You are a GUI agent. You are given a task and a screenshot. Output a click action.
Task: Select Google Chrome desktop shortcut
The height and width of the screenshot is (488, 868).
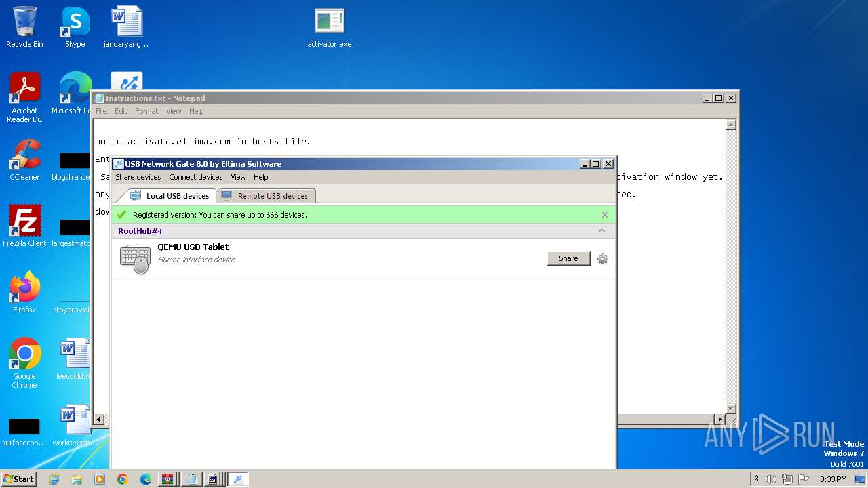point(24,363)
